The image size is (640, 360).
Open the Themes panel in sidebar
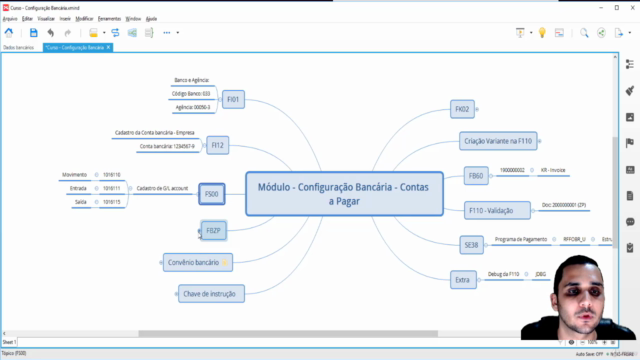630,170
